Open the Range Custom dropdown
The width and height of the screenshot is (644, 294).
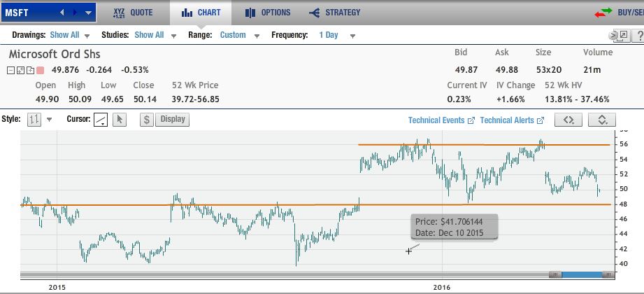(x=239, y=35)
